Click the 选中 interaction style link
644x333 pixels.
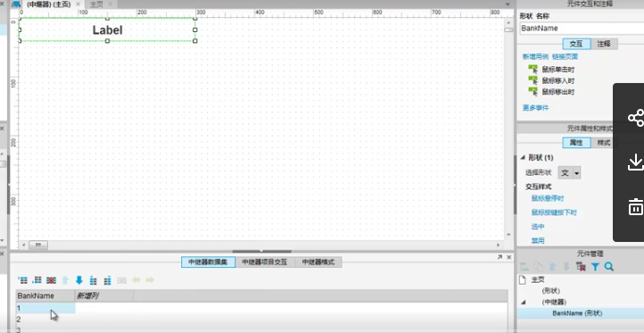(538, 227)
